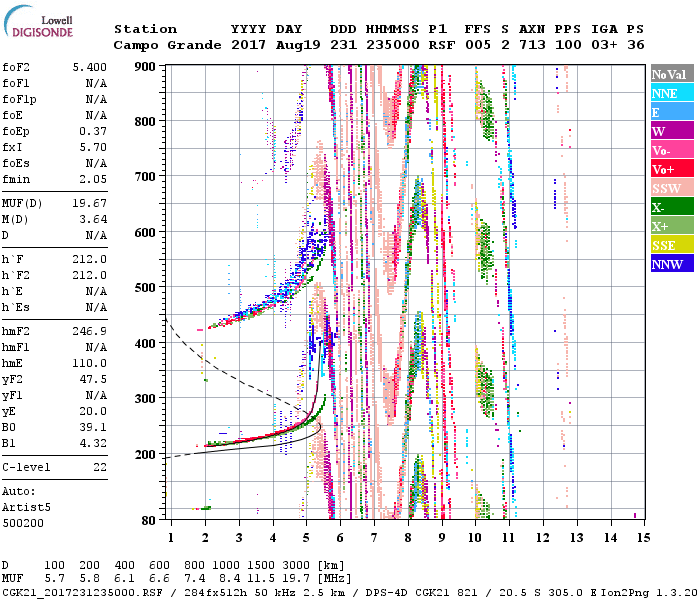Click the 10 MHz frequency axis label
This screenshot has height=600, width=700.
point(475,538)
